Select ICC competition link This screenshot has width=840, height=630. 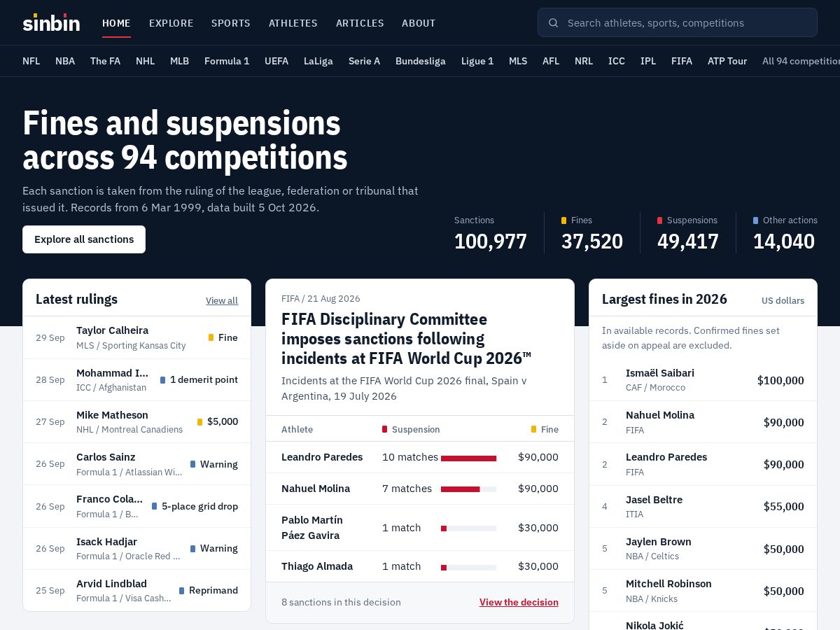coord(617,61)
